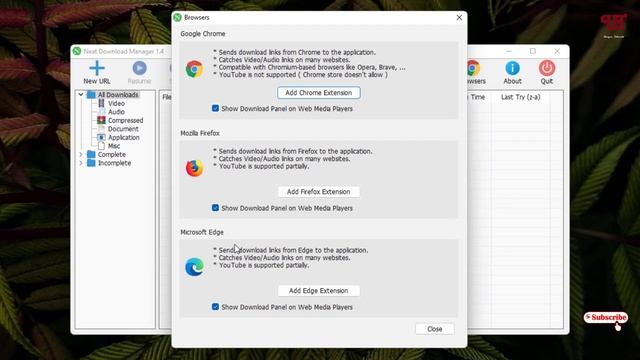The width and height of the screenshot is (640, 360).
Task: Select the Complete folder
Action: [111, 154]
